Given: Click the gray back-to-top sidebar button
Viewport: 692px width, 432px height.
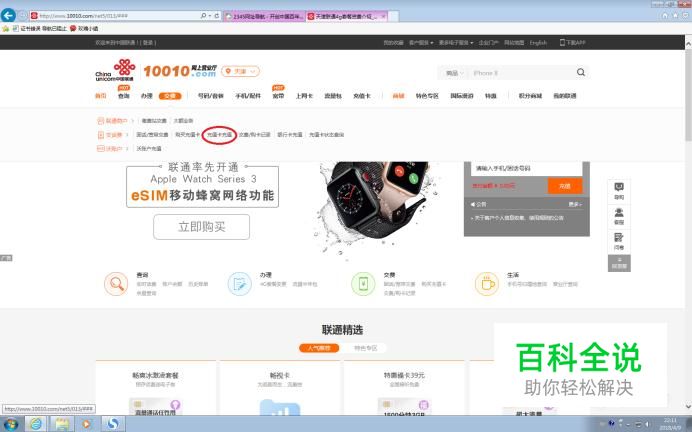Looking at the screenshot, I should tap(619, 263).
